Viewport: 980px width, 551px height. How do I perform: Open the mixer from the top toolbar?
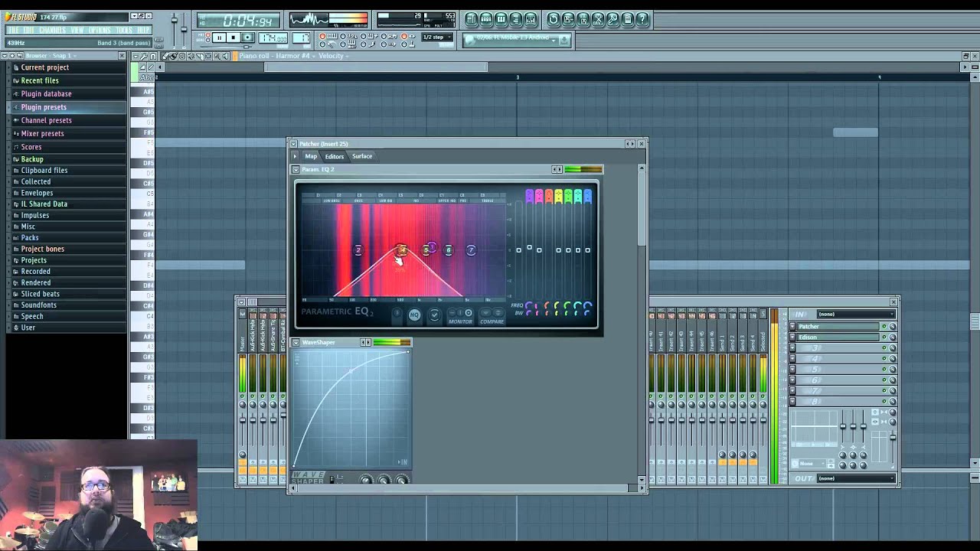click(x=531, y=19)
